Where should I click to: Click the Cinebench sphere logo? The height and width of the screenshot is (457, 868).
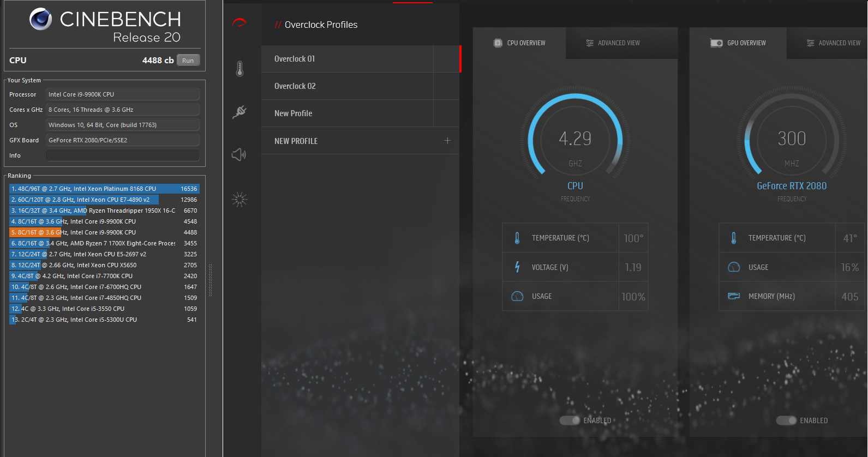click(40, 19)
